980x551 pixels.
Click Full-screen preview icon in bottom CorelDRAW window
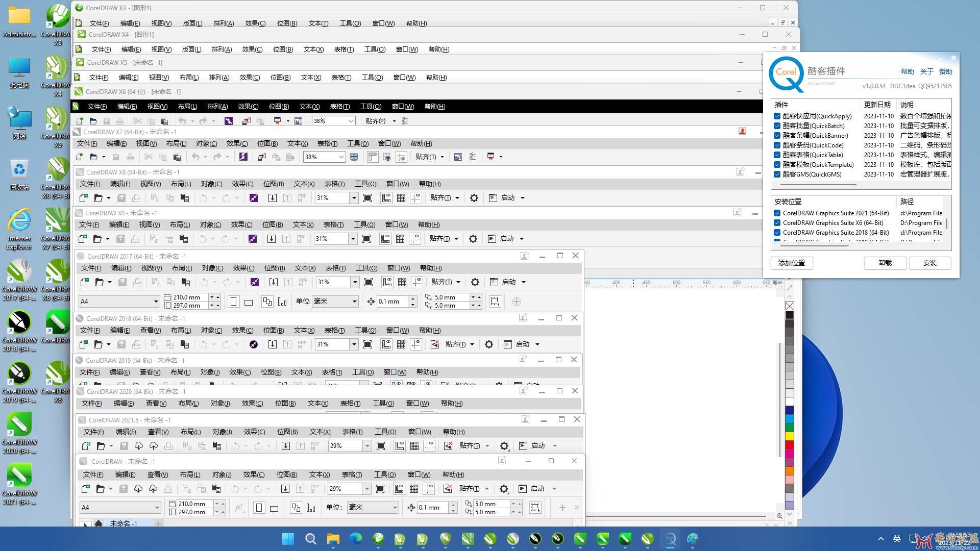point(380,489)
